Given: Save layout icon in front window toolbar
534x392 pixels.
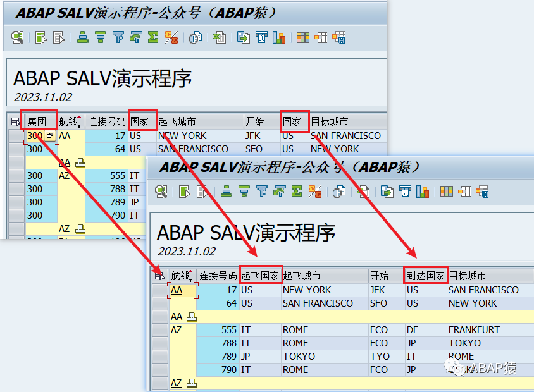Looking at the screenshot, I should point(483,192).
